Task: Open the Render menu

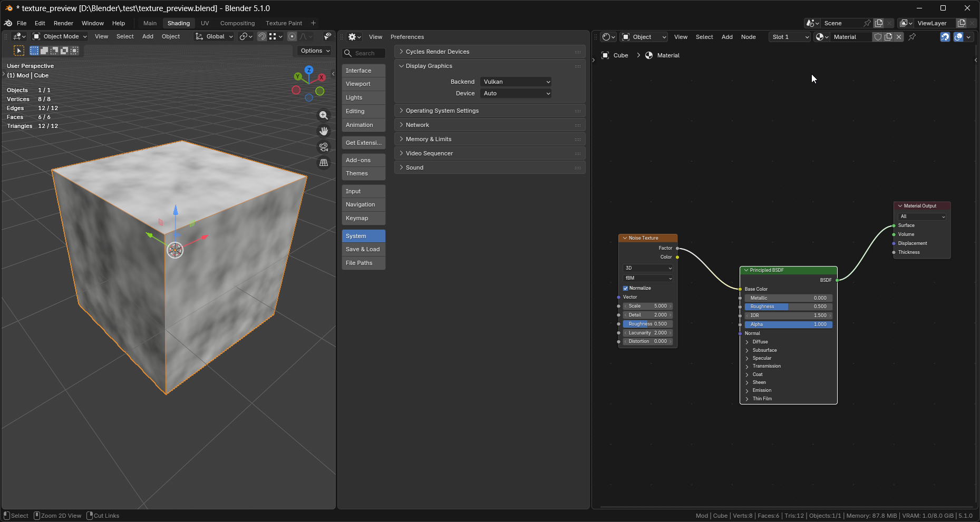Action: [x=63, y=23]
